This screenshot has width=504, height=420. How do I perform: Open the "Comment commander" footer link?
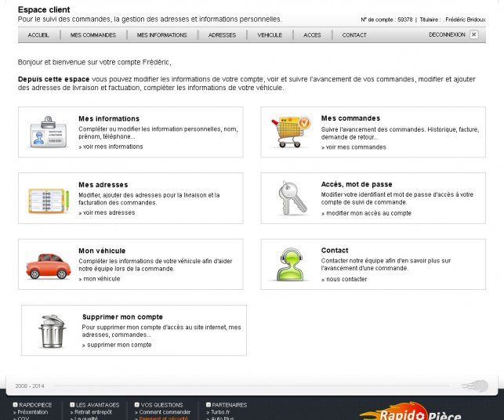point(165,412)
